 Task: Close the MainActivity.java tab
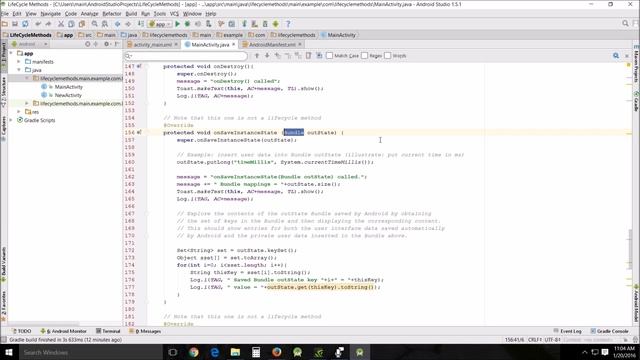coord(233,44)
